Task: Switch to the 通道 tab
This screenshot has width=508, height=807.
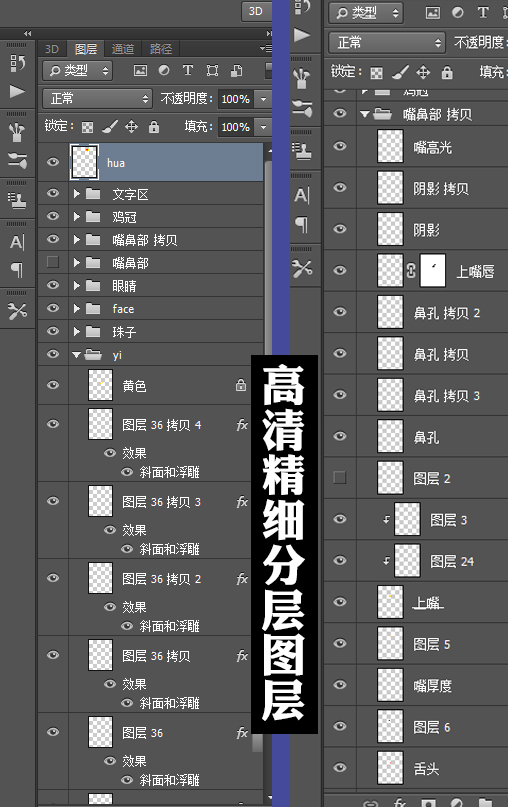Action: [122, 49]
